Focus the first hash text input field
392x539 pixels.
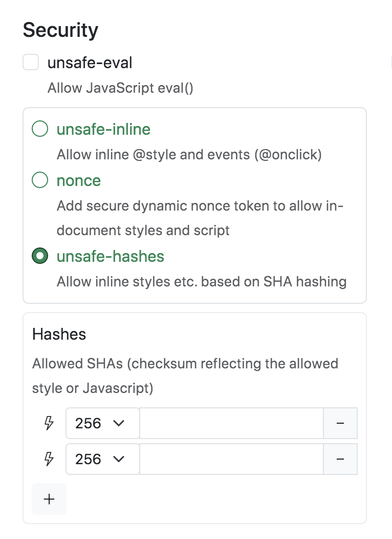pyautogui.click(x=231, y=423)
